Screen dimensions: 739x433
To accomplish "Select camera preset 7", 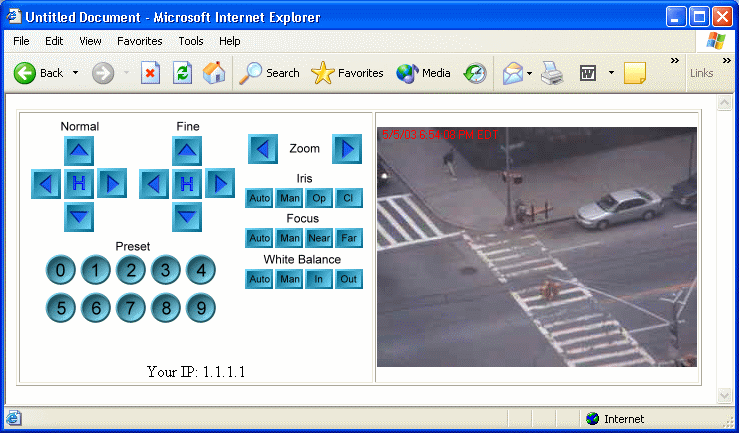I will [x=130, y=308].
